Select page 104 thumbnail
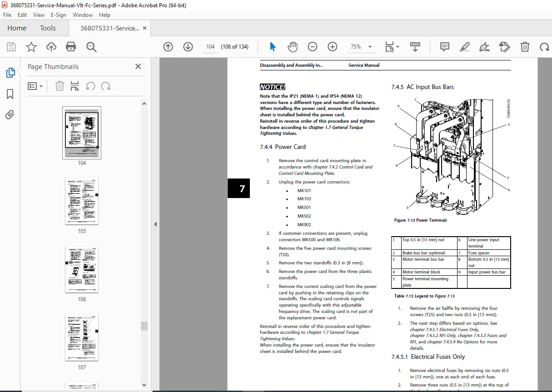Viewport: 552px width, 392px height. 82,133
